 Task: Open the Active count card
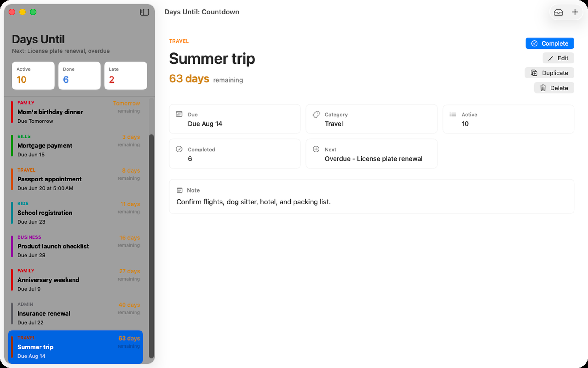coord(33,75)
